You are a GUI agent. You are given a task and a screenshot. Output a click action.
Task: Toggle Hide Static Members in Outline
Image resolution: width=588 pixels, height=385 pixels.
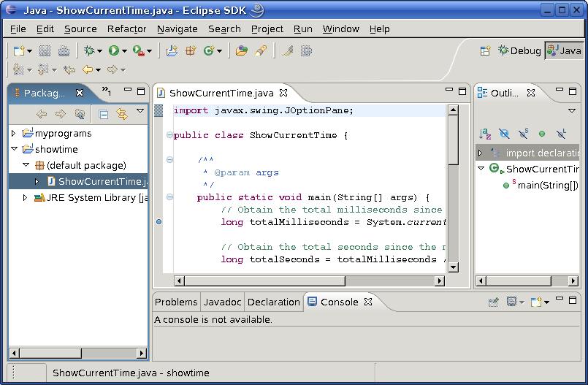coord(523,134)
